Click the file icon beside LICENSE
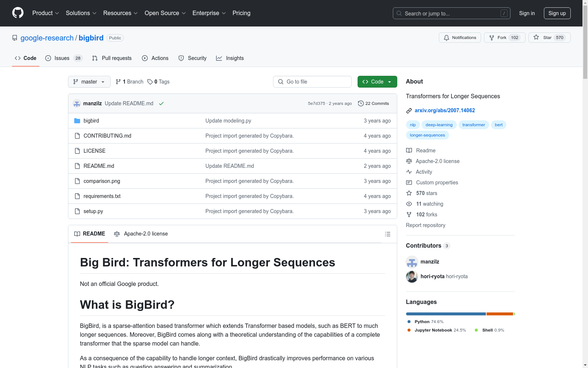The width and height of the screenshot is (588, 368). pyautogui.click(x=77, y=151)
